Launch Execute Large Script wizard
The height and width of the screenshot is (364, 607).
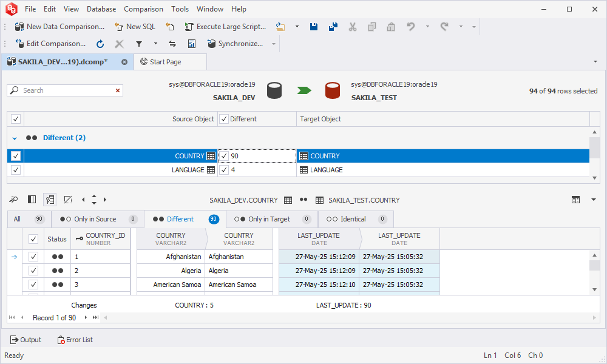225,27
